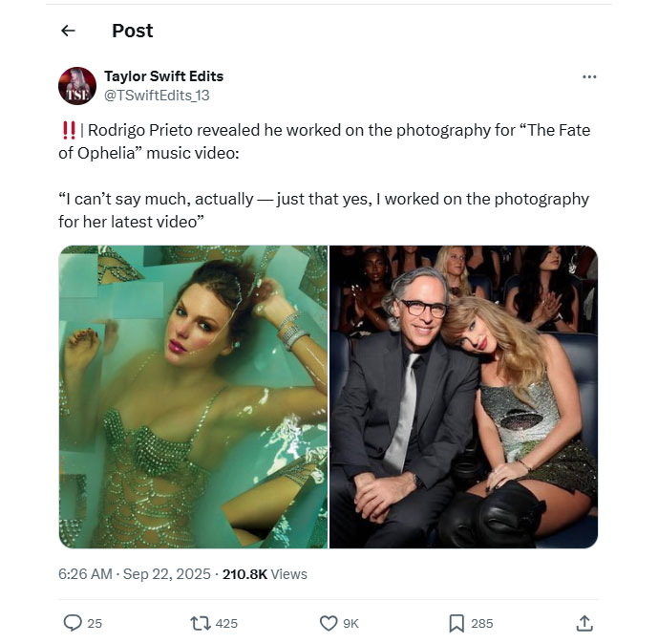The height and width of the screenshot is (644, 658).
Task: Click the 25 replies count
Action: pos(95,623)
